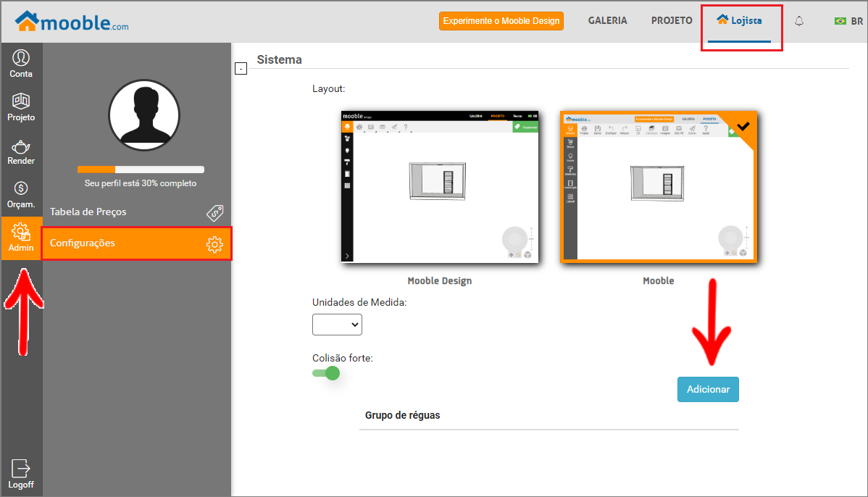The width and height of the screenshot is (868, 497).
Task: Click the profile avatar picture
Action: pos(144,115)
